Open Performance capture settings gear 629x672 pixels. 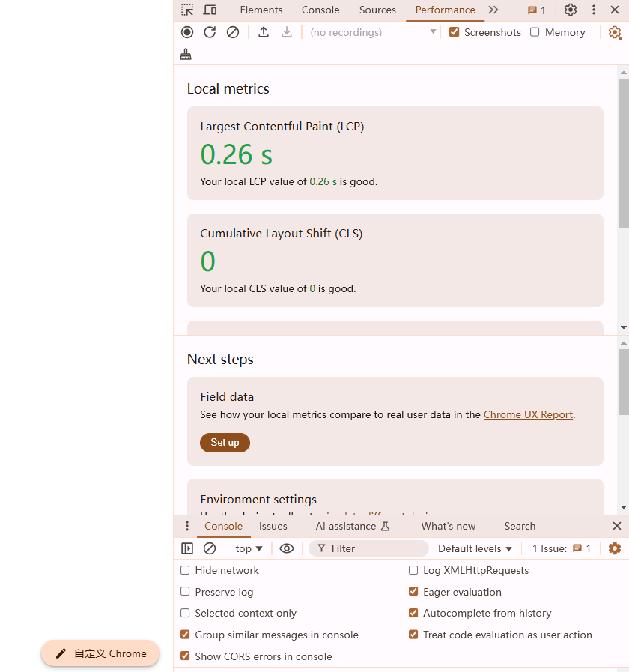[x=615, y=32]
